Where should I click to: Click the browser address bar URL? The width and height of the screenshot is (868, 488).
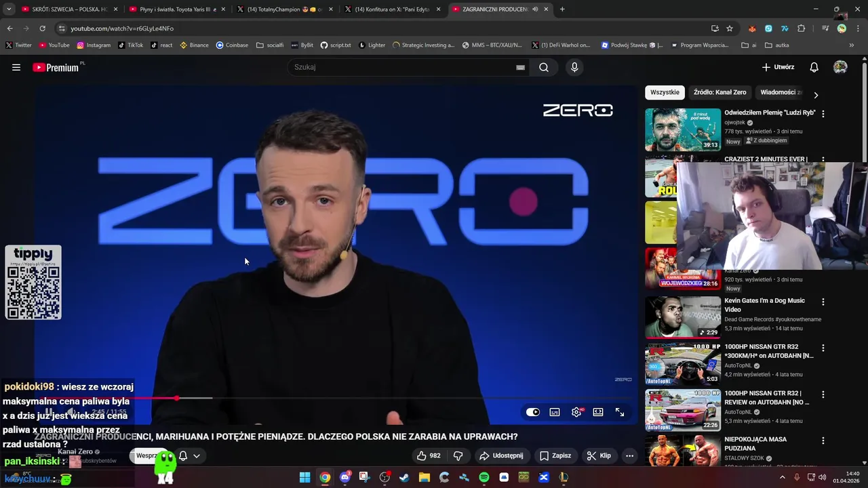(122, 28)
